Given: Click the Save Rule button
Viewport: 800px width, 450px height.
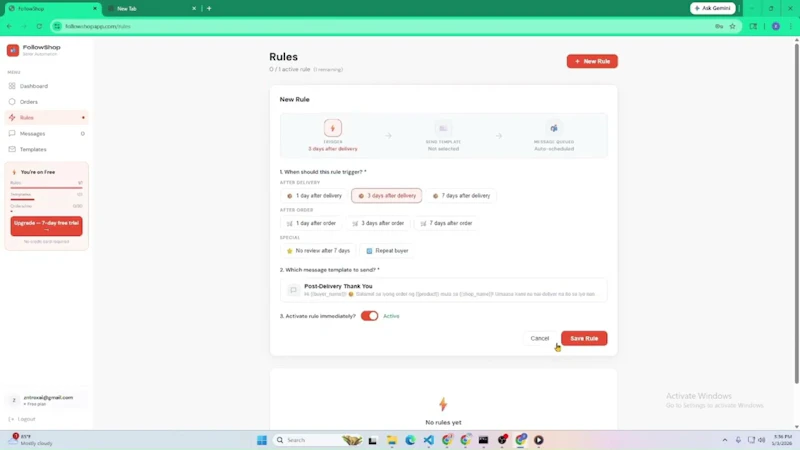Looking at the screenshot, I should tap(584, 338).
